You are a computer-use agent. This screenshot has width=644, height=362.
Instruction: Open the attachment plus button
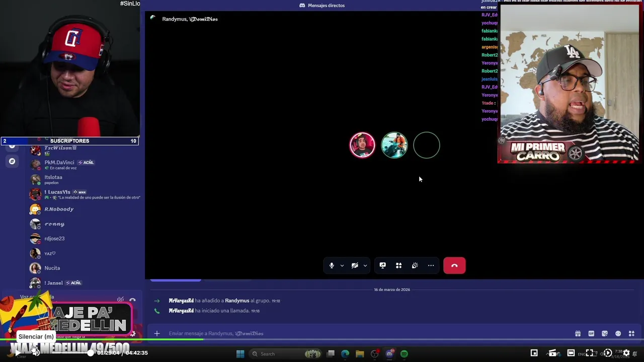point(157,333)
